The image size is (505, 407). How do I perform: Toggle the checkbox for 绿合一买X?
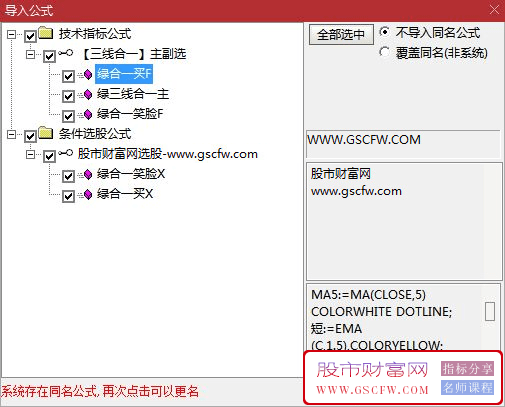(68, 196)
